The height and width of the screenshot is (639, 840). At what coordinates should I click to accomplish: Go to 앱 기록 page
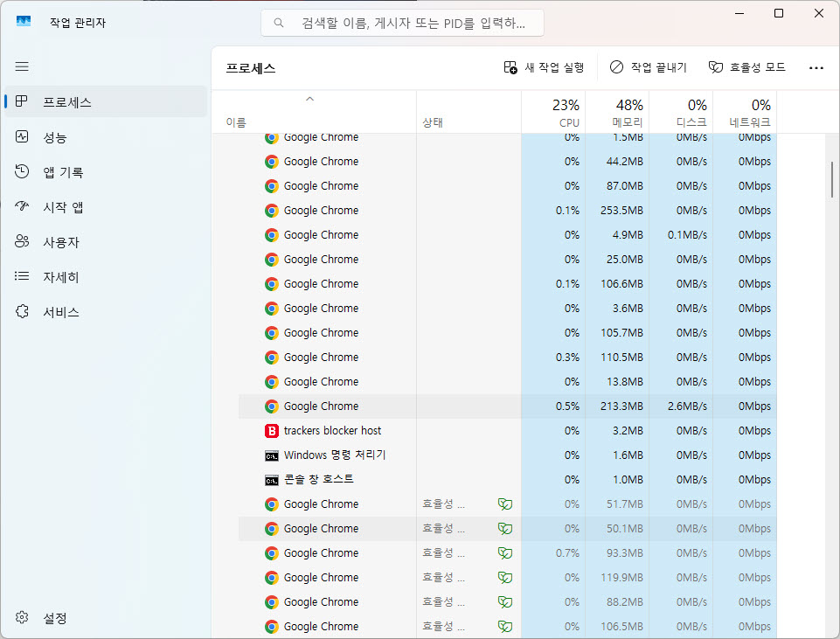tap(106, 172)
